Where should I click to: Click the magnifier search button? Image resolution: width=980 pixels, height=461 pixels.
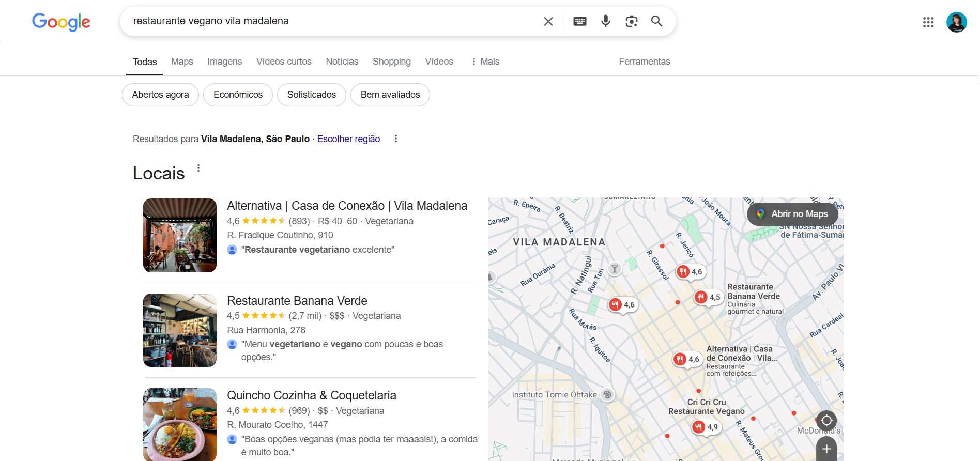click(656, 21)
